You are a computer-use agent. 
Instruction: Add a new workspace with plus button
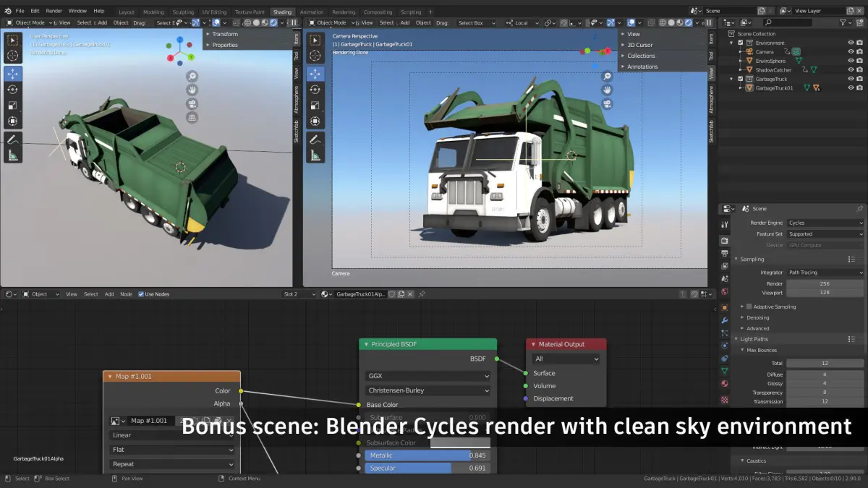click(x=430, y=12)
